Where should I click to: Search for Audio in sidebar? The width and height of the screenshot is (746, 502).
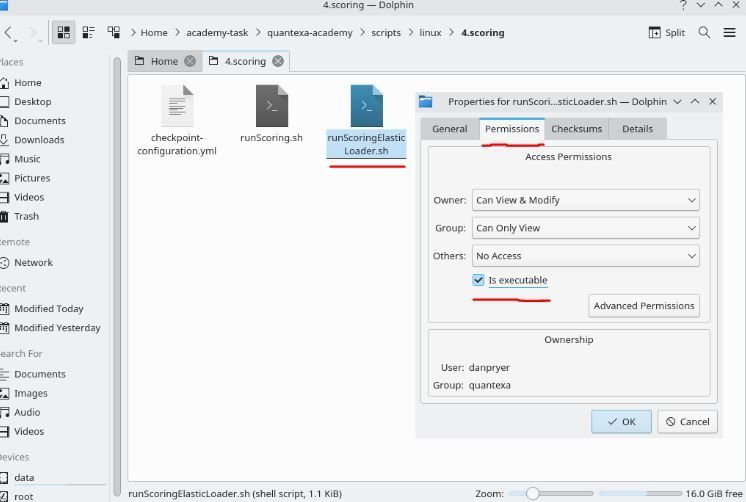[x=27, y=412]
